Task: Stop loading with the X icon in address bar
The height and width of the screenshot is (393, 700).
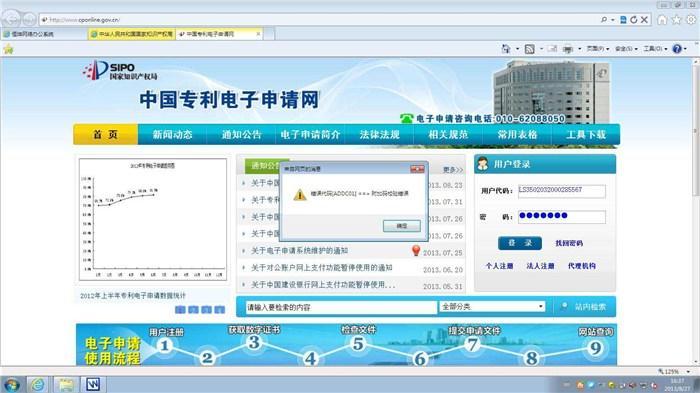Action: (644, 20)
